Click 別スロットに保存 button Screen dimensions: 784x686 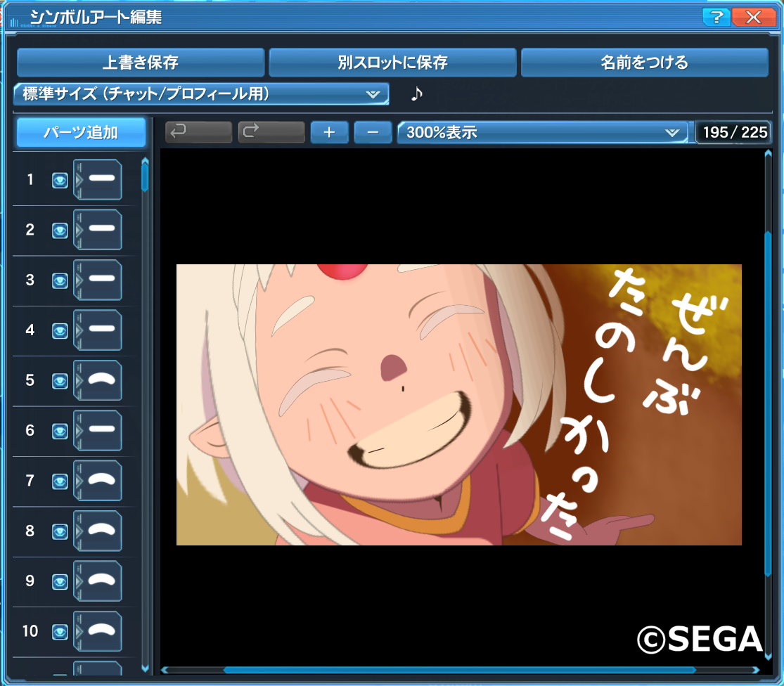coord(392,63)
